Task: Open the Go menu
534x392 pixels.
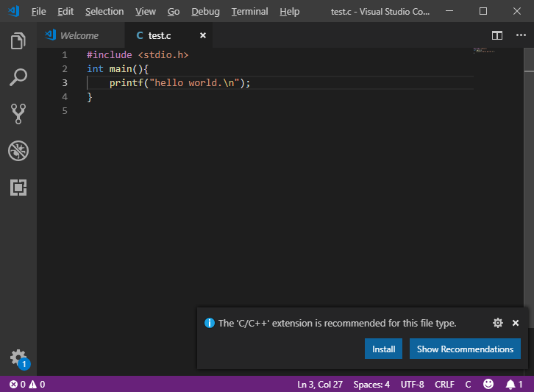Action: point(174,12)
